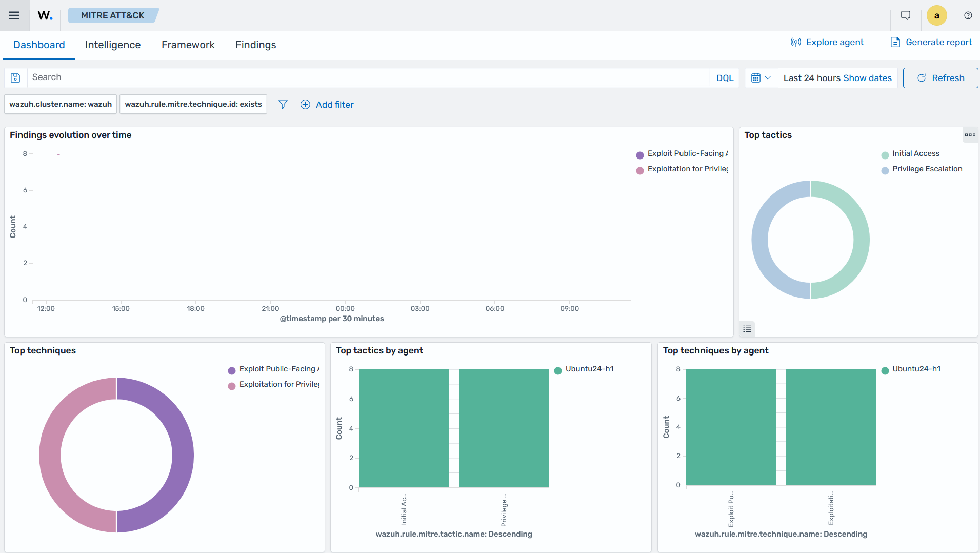Click the saved query disk icon
Screen dimensions: 980x553
15,78
